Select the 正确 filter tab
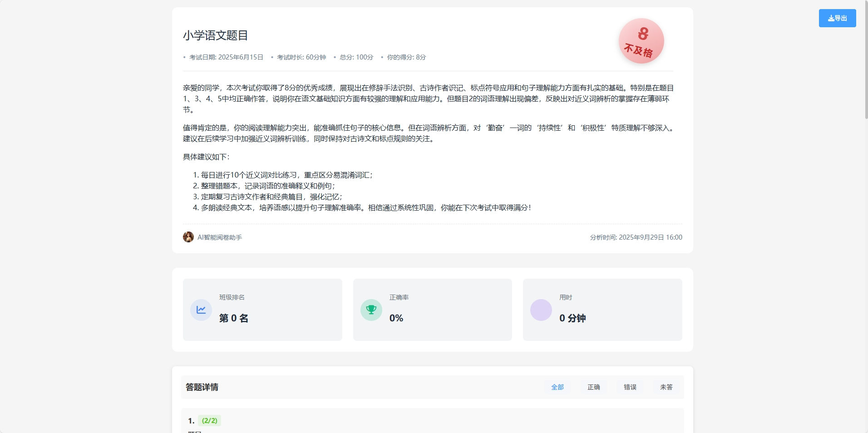The image size is (868, 433). tap(594, 387)
